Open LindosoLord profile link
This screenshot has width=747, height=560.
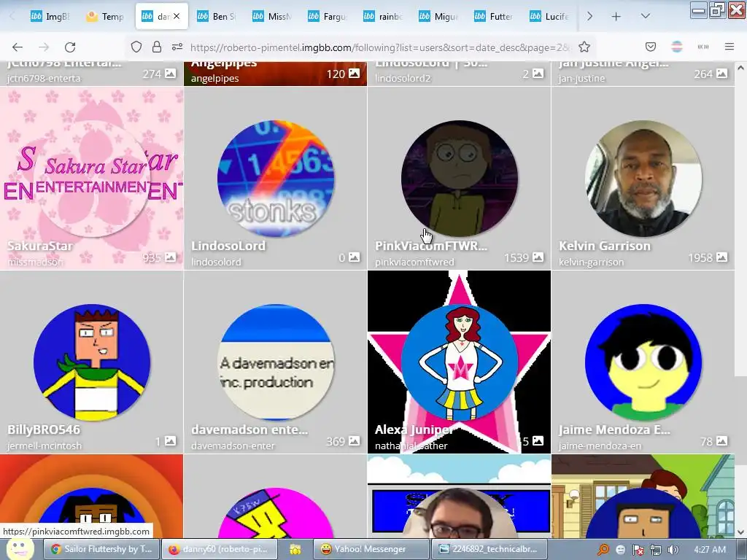pyautogui.click(x=228, y=246)
